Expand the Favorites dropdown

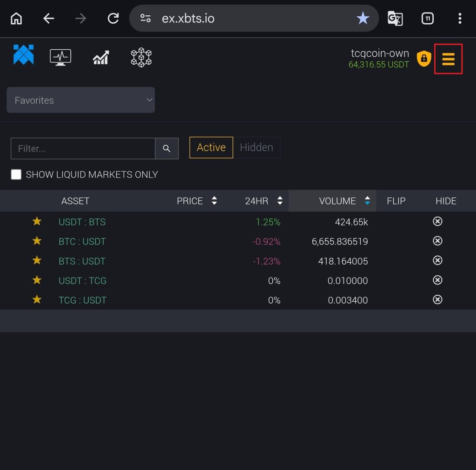click(80, 100)
